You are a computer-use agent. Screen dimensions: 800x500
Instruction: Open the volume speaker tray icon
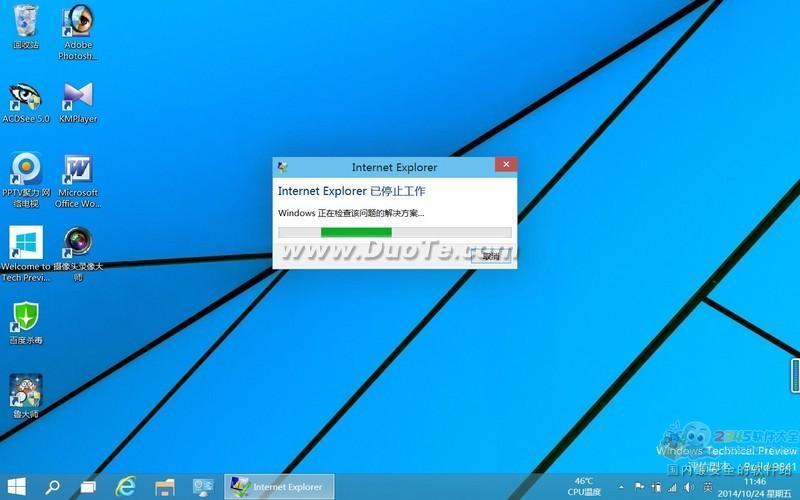[x=689, y=488]
